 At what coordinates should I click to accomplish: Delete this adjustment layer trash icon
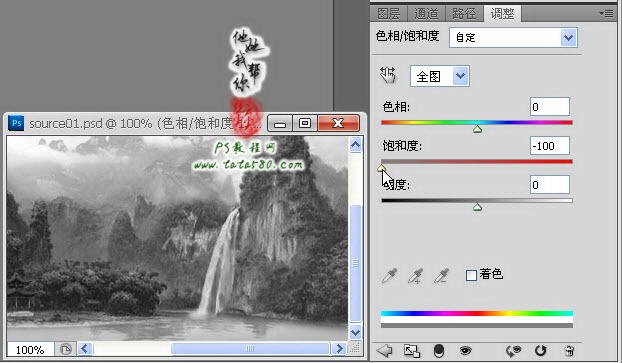pos(569,350)
